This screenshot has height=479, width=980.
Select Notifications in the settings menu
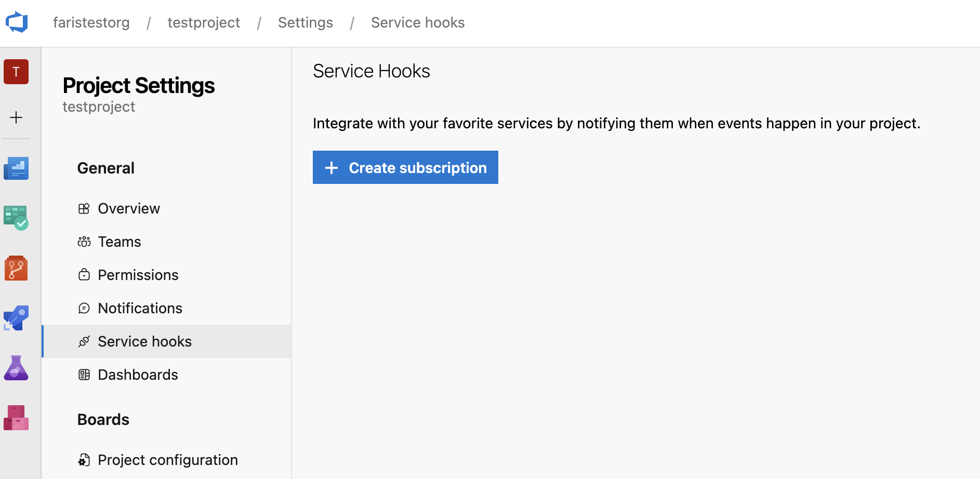140,308
